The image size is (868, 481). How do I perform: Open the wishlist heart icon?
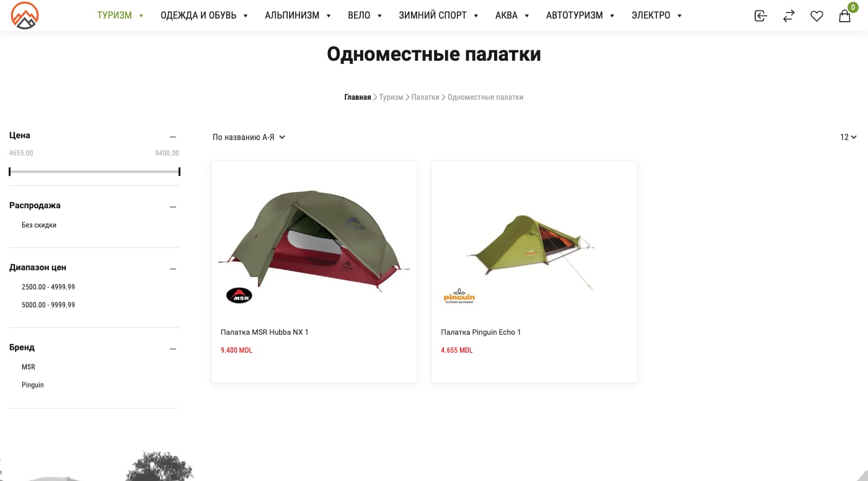(817, 16)
